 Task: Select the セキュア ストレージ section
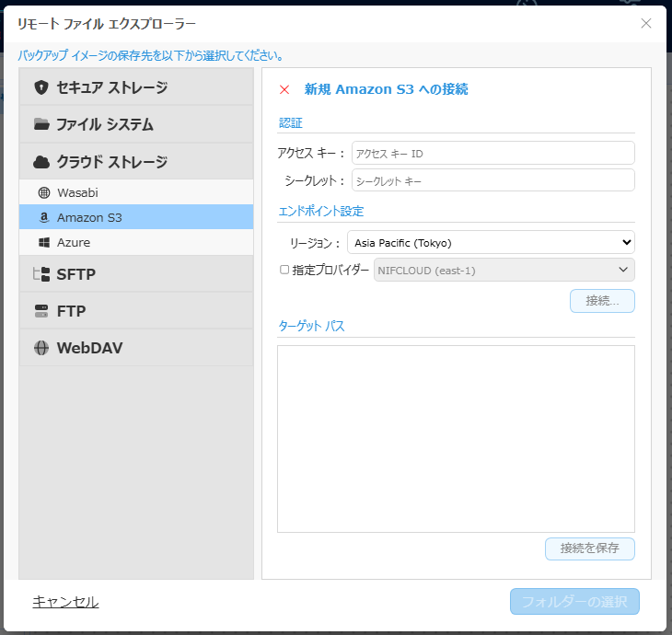coord(136,87)
